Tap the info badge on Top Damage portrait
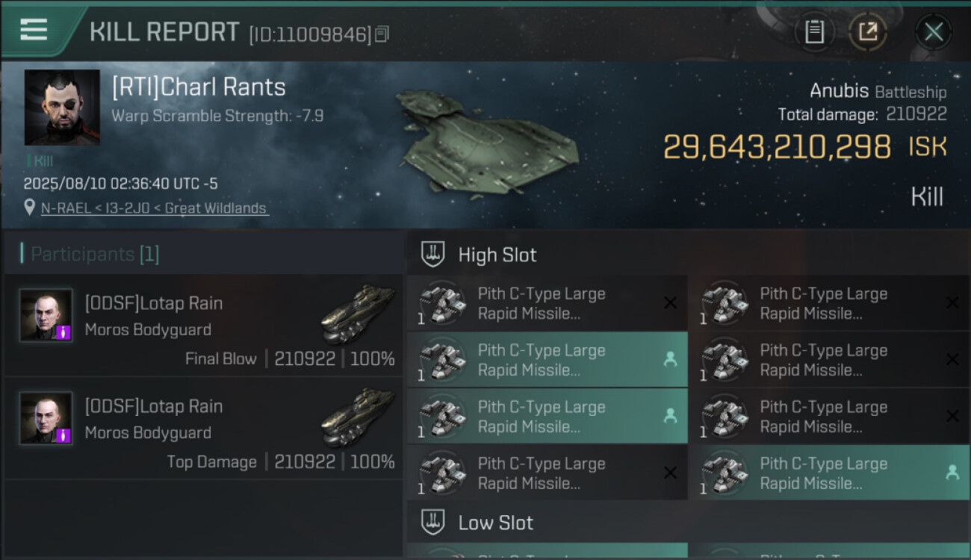Viewport: 971px width, 560px height. pyautogui.click(x=63, y=435)
